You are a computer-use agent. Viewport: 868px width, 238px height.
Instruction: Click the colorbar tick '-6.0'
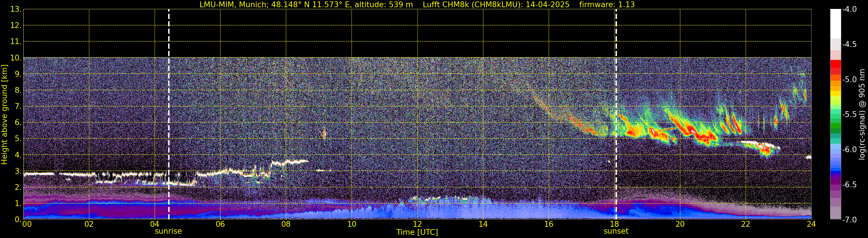click(849, 149)
